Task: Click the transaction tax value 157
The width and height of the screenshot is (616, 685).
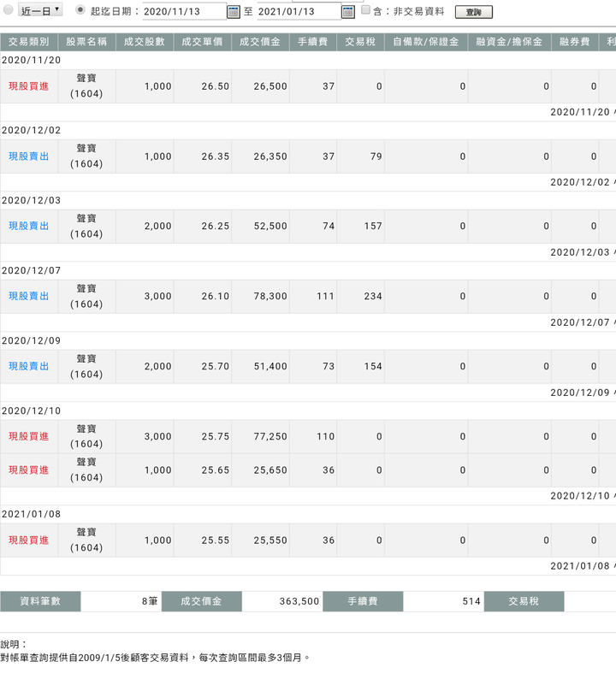Action: point(373,227)
